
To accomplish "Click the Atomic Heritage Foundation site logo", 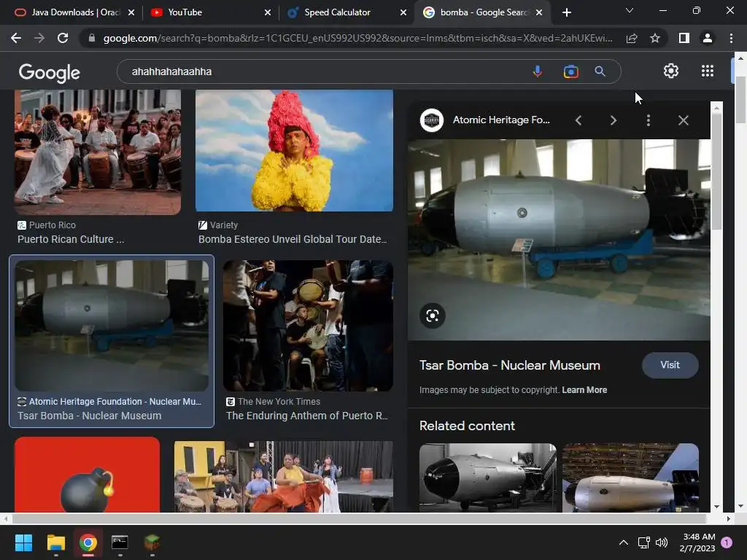I will click(x=432, y=120).
